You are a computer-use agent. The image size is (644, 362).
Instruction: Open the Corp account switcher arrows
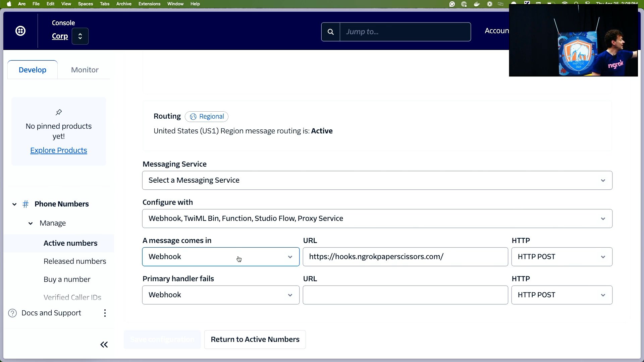pos(80,36)
